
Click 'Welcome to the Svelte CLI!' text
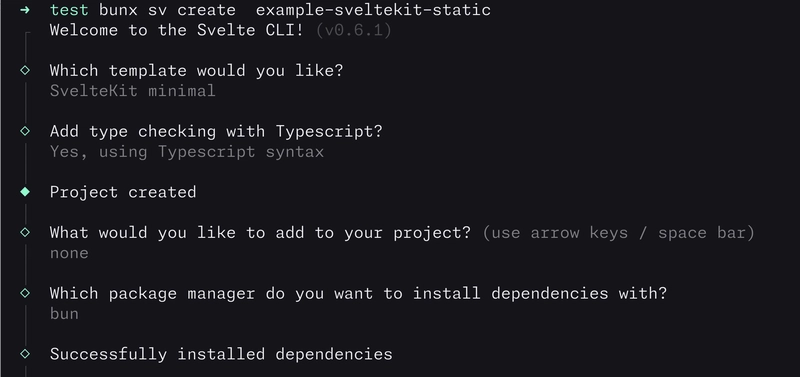point(177,30)
